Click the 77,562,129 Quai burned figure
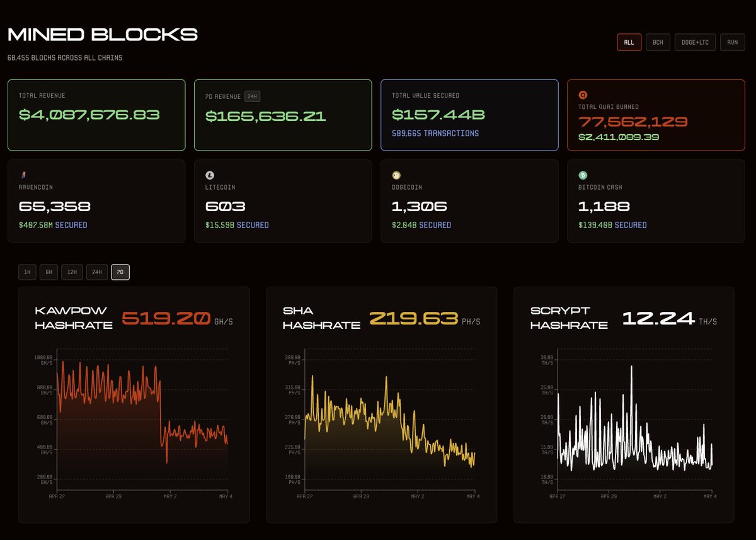 633,122
